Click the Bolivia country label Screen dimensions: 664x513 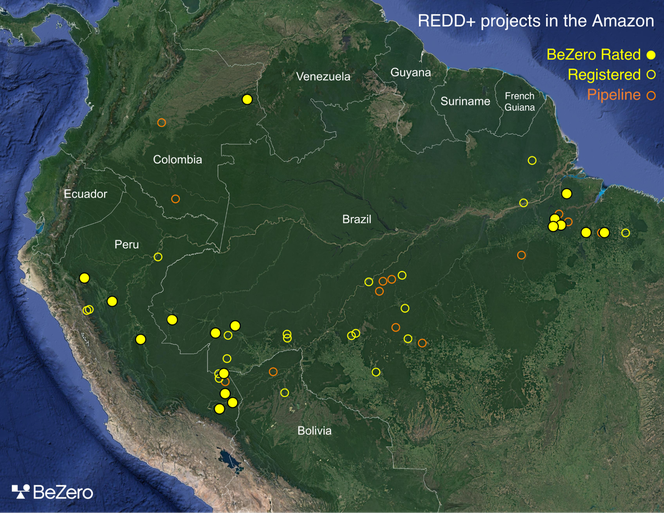314,431
